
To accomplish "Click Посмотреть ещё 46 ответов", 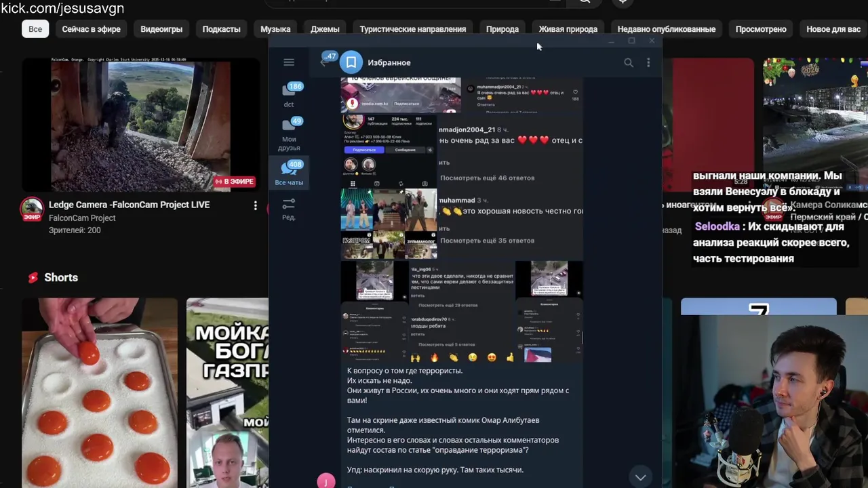I will pyautogui.click(x=487, y=178).
